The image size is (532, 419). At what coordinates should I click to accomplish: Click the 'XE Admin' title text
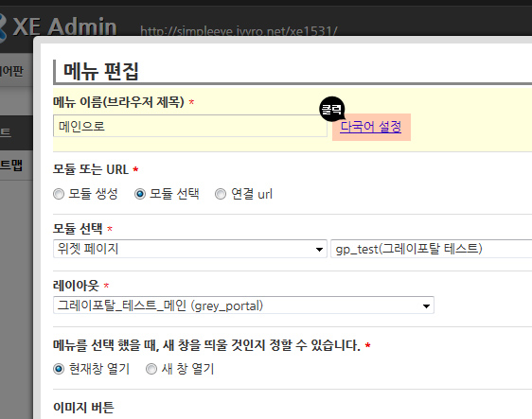point(64,27)
